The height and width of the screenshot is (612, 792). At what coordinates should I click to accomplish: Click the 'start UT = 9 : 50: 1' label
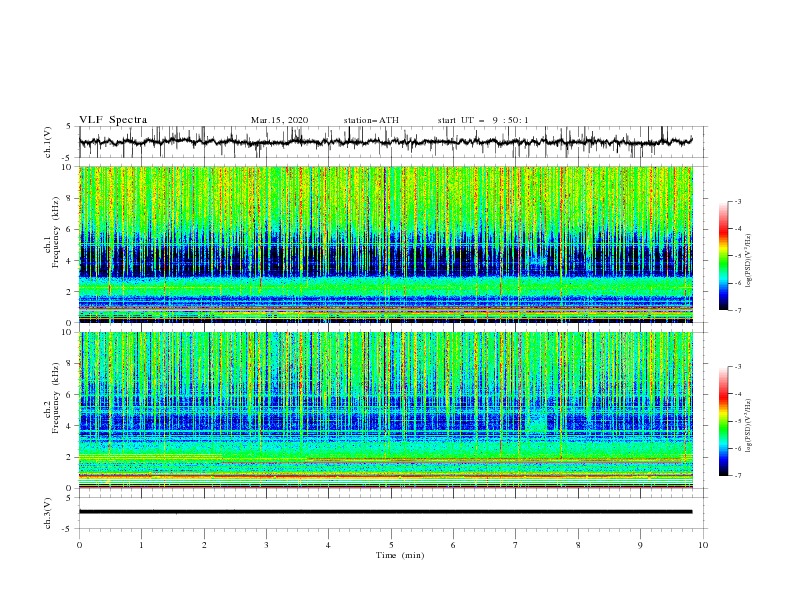(x=483, y=120)
